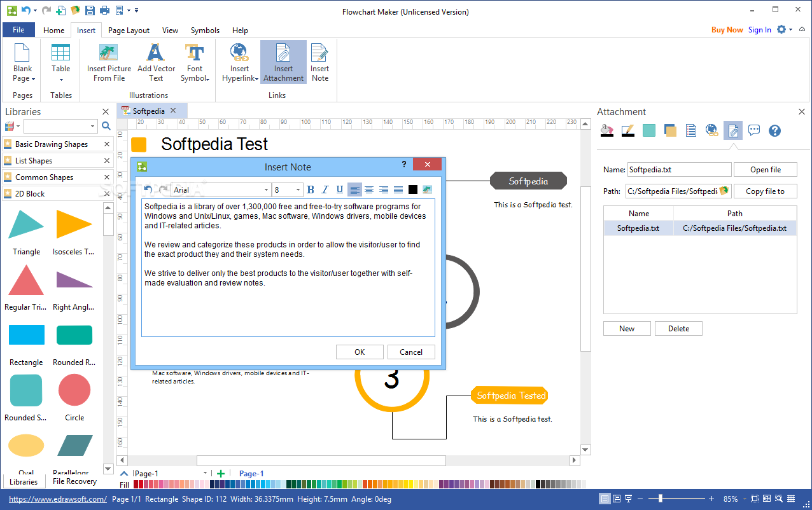
Task: Toggle normal page view in status bar
Action: [605, 499]
